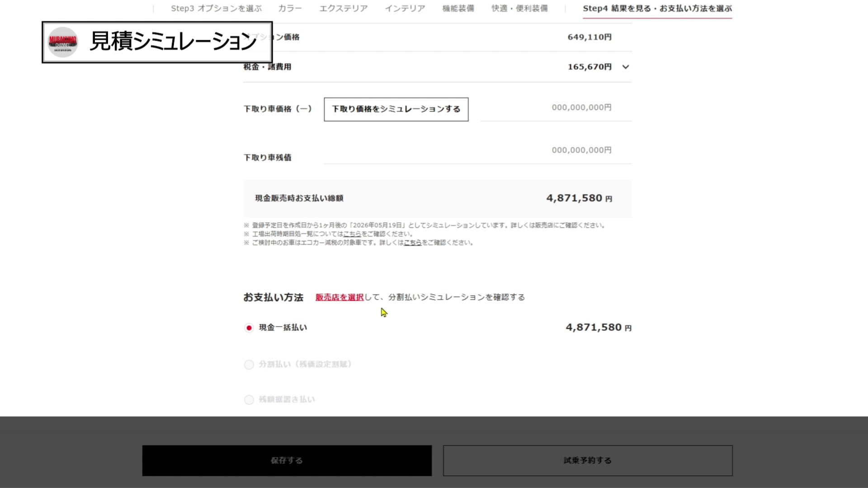Select 分割払い（残価設定割賦） radio option

click(249, 365)
